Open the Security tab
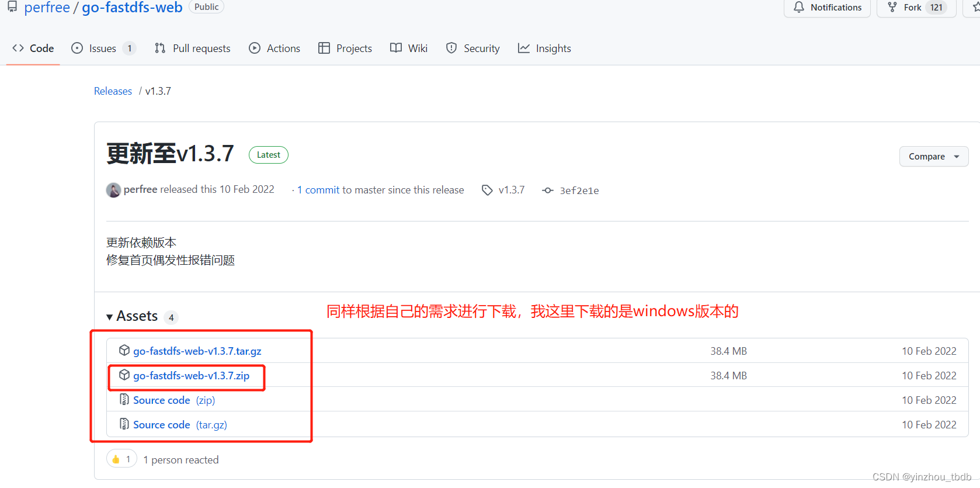The width and height of the screenshot is (980, 488). (472, 49)
